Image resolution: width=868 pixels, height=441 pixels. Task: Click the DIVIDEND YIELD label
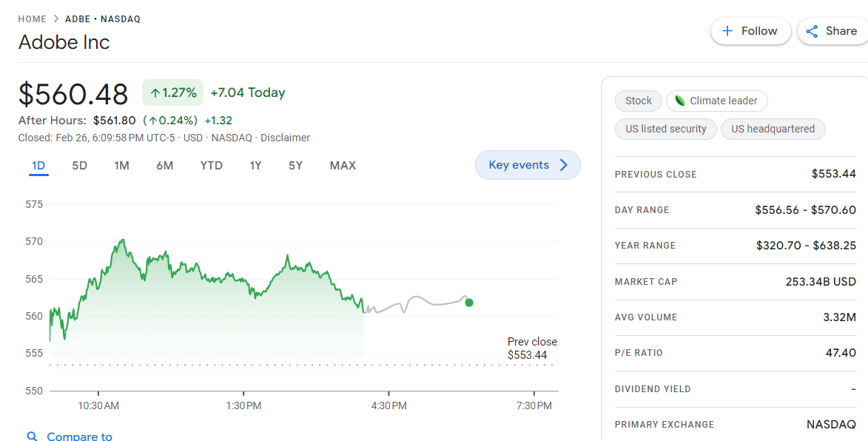click(653, 389)
